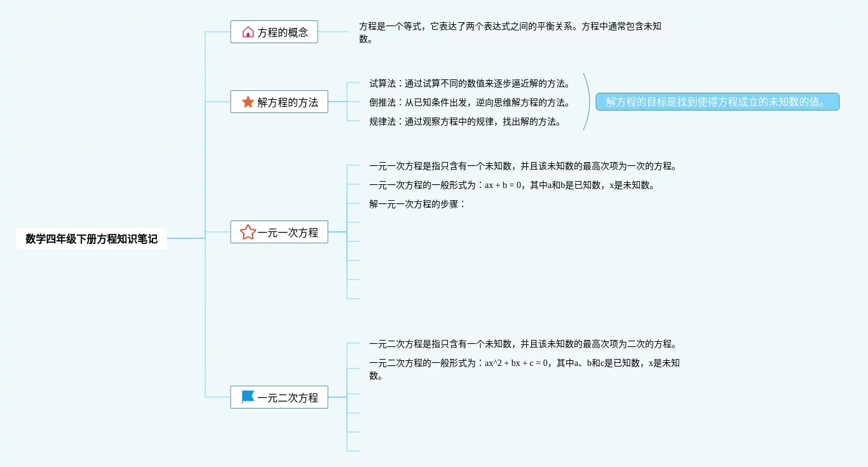The image size is (868, 467).
Task: Select the root node 数学四年级下册方程知识笔记
Action: tap(92, 239)
